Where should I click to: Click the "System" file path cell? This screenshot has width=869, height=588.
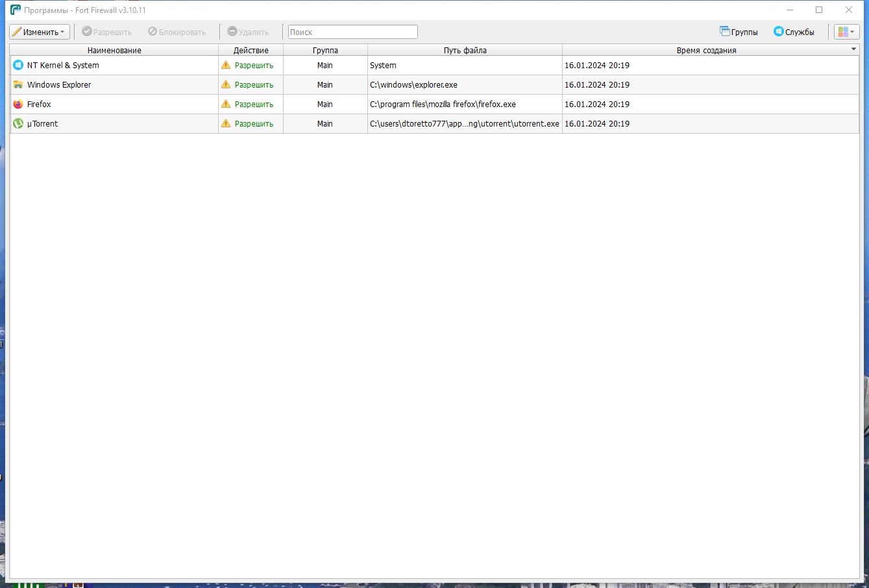[x=465, y=66]
